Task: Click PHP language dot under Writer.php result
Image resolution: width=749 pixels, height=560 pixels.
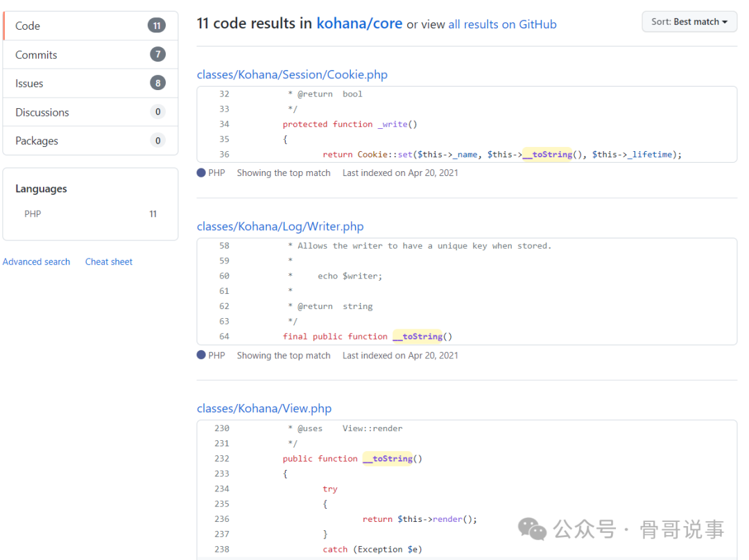Action: 201,355
